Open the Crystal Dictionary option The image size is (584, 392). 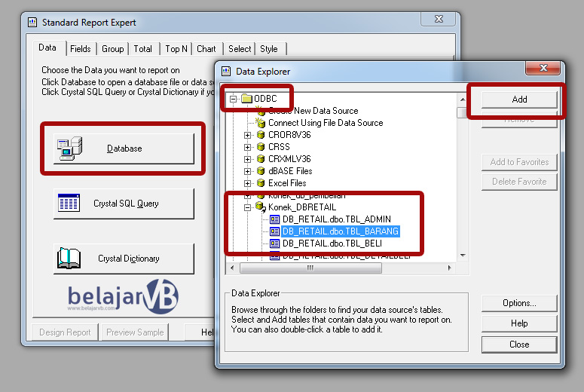point(124,259)
